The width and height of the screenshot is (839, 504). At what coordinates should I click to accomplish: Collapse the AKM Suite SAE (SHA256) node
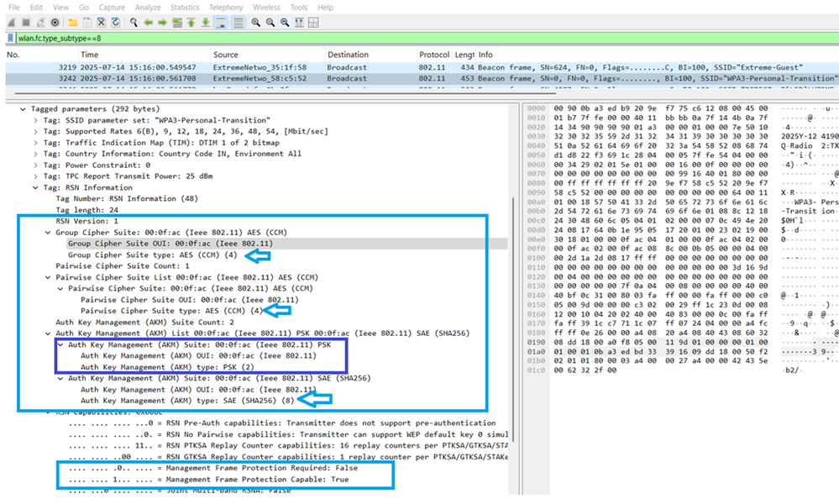pos(60,378)
